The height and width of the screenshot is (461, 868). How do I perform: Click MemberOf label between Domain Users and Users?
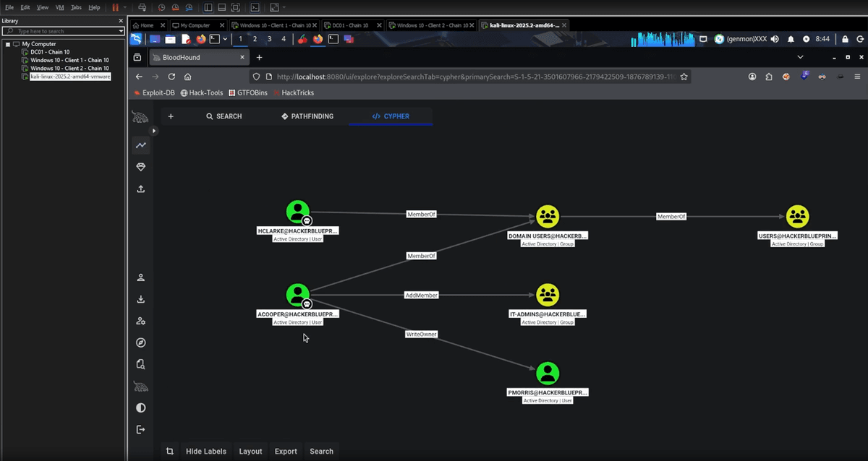[671, 217]
